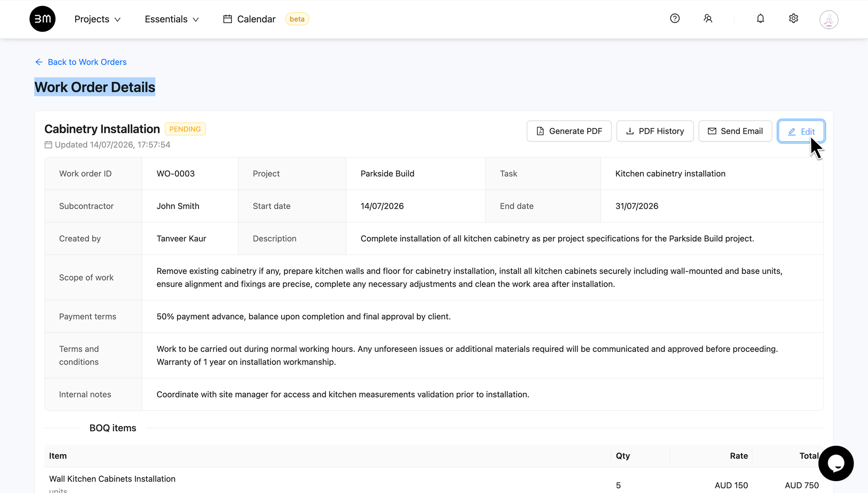Expand the Projects dropdown menu
868x493 pixels.
97,19
